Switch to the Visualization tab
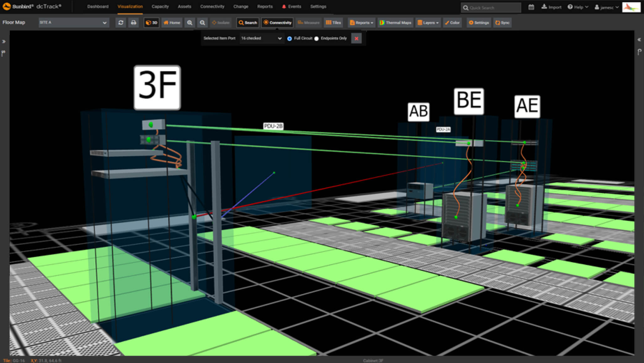The image size is (644, 363). [130, 7]
